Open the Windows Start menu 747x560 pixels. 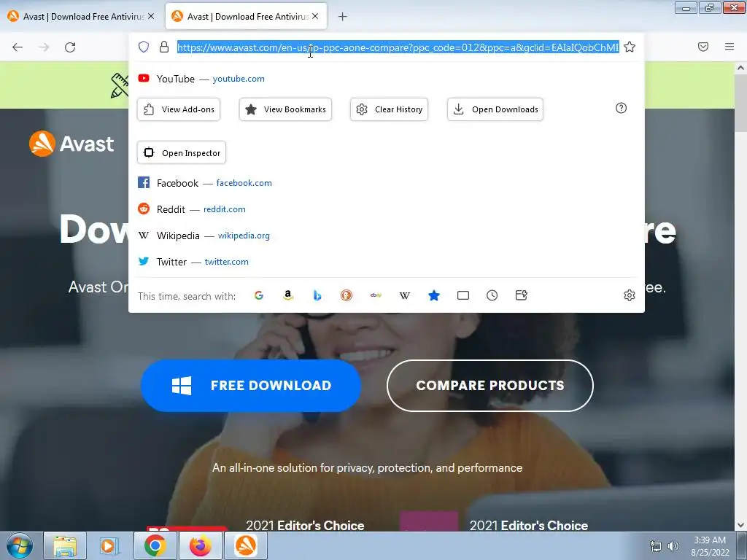point(20,546)
